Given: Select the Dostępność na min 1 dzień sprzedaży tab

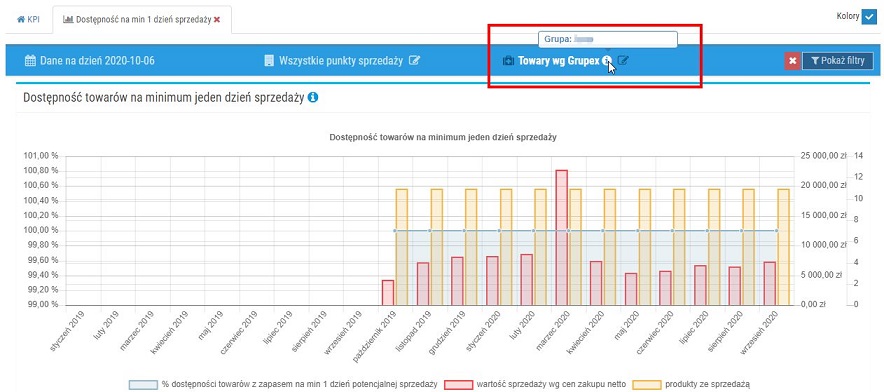Looking at the screenshot, I should (x=137, y=19).
